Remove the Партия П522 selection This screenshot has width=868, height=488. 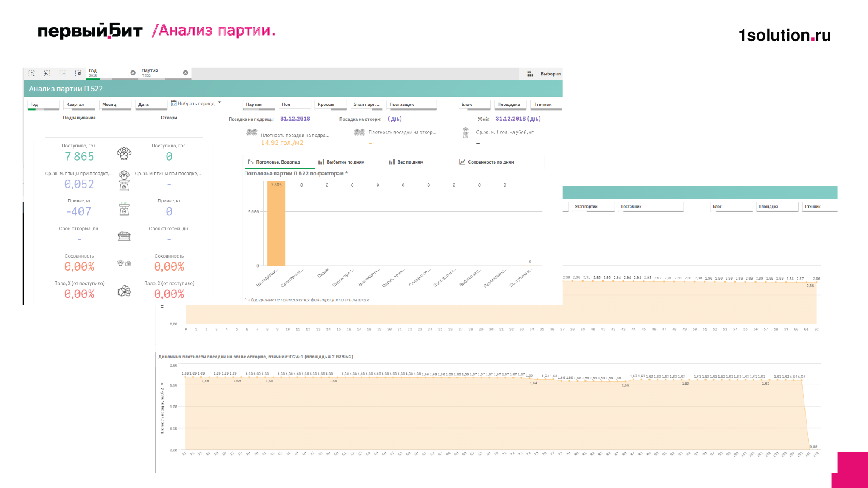coord(185,73)
